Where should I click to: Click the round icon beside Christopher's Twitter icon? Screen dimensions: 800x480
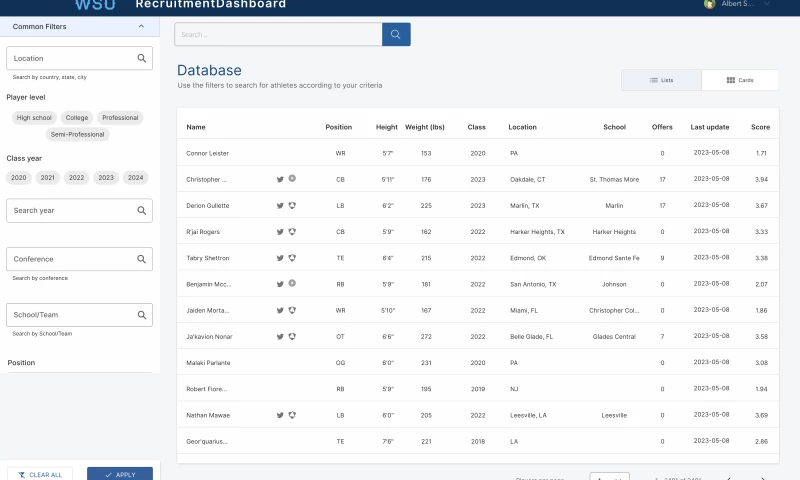(292, 179)
